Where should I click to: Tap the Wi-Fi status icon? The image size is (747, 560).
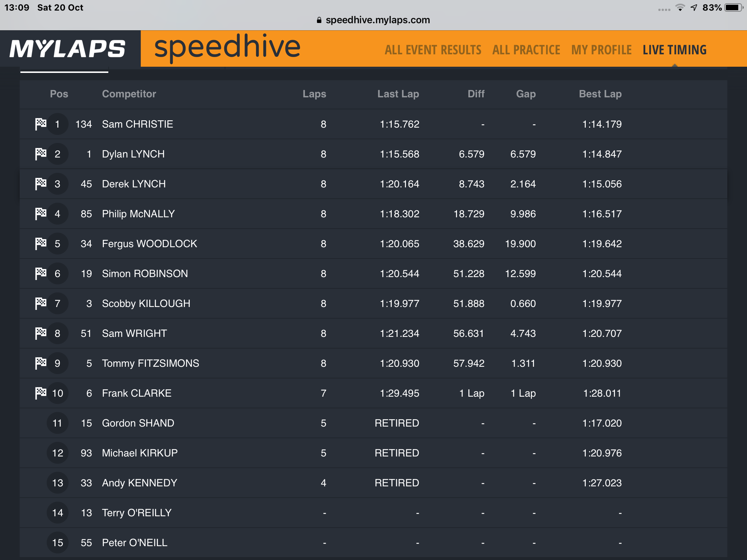pos(680,7)
